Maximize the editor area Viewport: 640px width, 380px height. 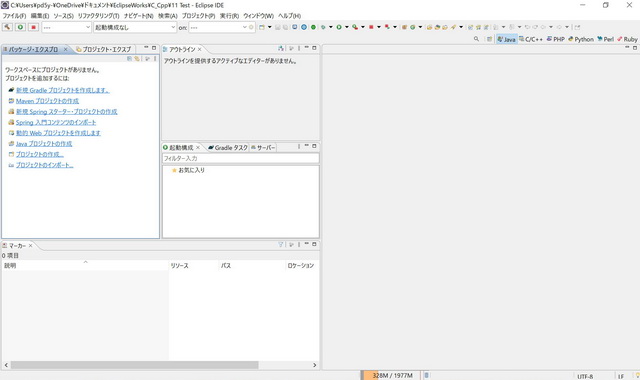(635, 48)
